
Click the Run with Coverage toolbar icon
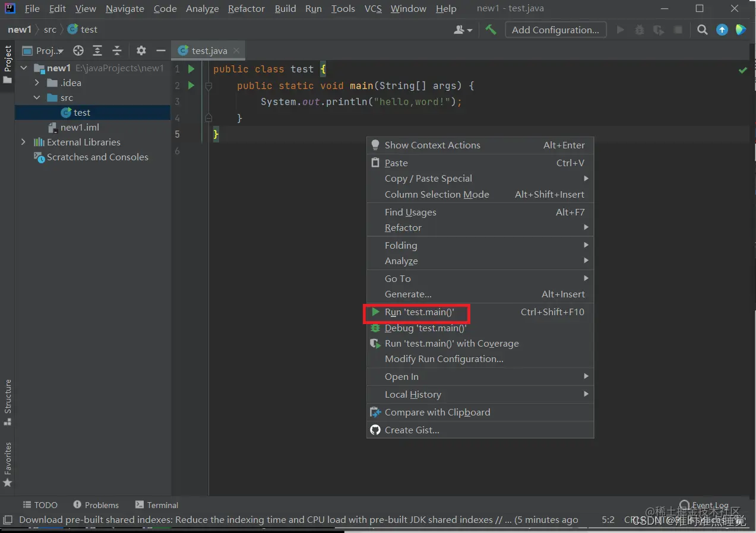[x=659, y=30]
